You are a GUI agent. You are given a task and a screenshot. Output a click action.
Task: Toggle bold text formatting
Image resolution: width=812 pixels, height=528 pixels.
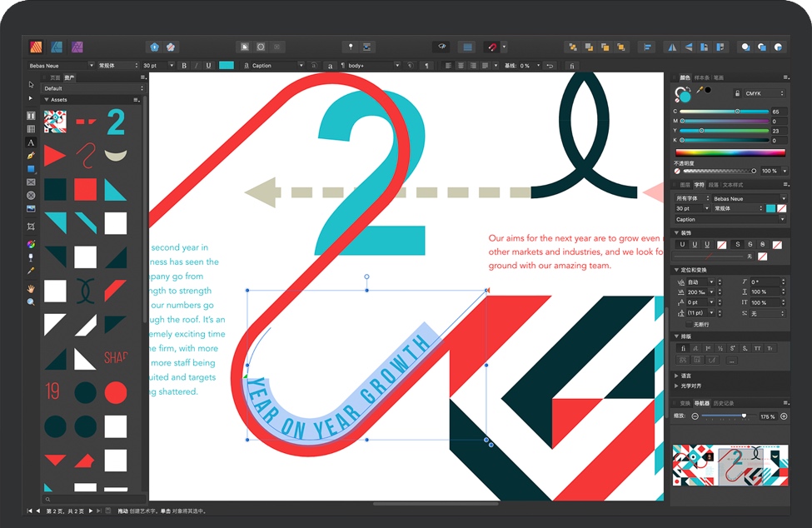pos(184,66)
